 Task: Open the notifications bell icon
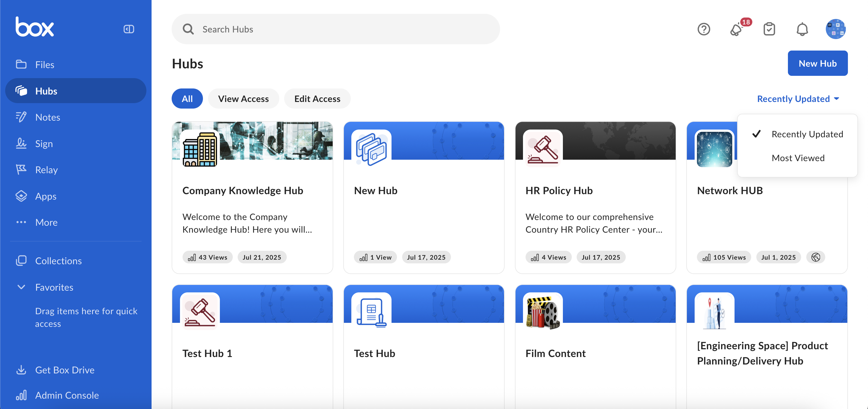802,29
